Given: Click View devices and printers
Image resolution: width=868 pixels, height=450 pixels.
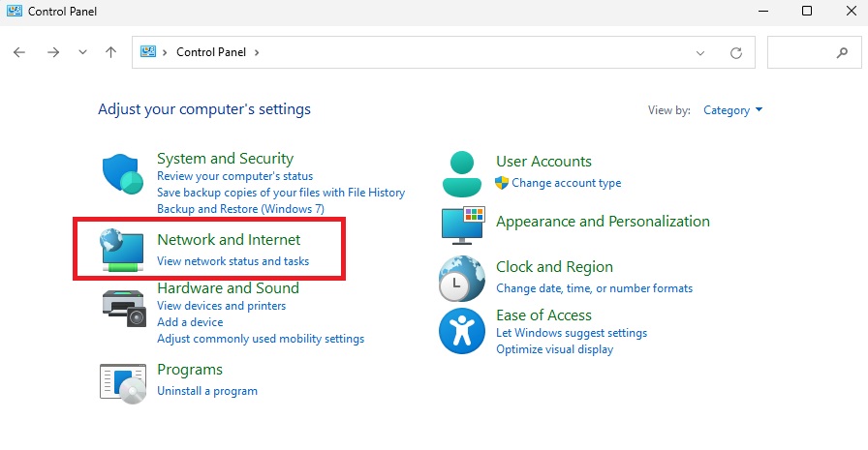Looking at the screenshot, I should (222, 306).
